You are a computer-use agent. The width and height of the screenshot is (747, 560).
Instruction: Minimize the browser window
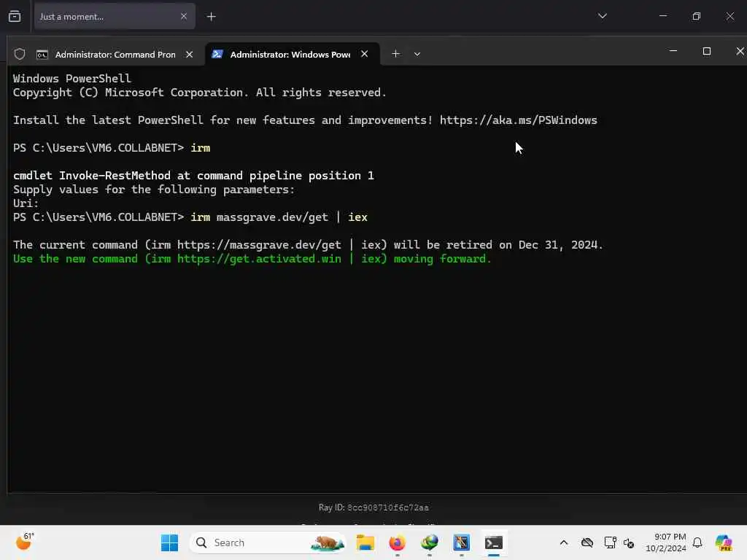pos(663,16)
